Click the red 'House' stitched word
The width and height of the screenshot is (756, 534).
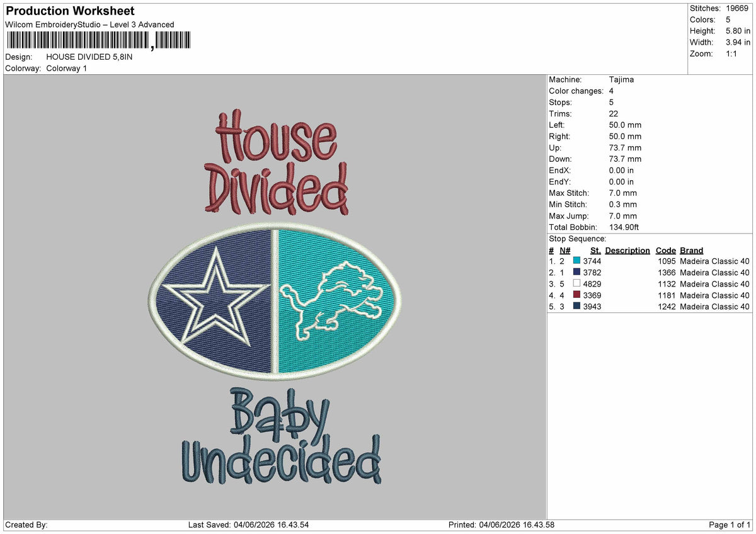coord(276,137)
